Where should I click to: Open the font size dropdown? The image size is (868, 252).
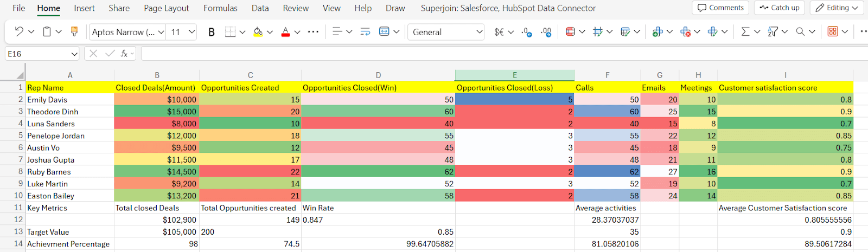[x=192, y=32]
